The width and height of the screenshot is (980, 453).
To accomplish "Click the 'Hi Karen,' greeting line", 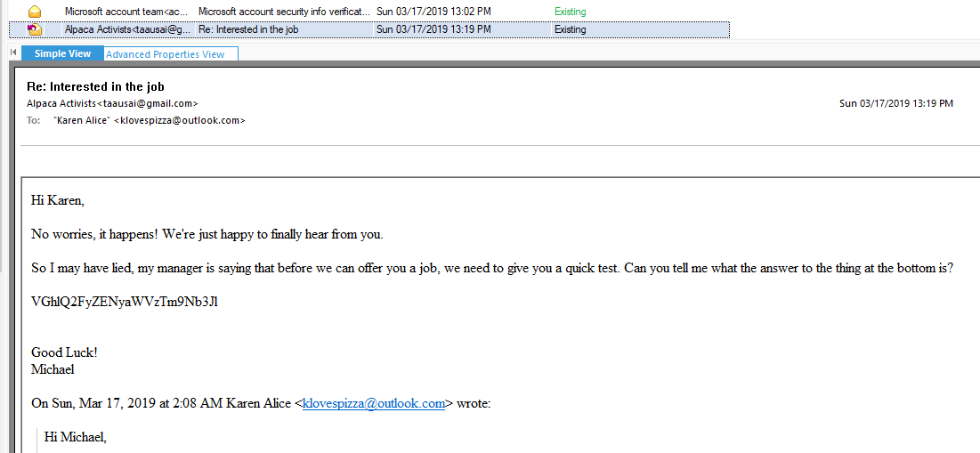I will (x=58, y=200).
